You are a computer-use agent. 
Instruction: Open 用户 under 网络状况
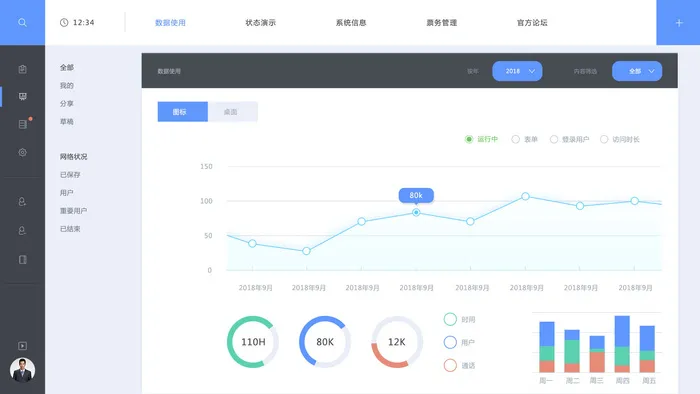[x=67, y=192]
